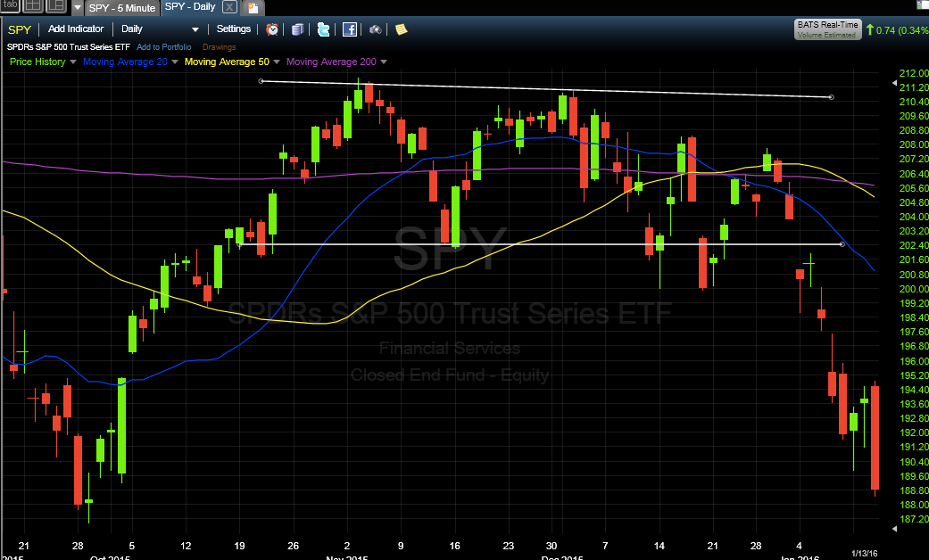Select the split-pane layout icon

tap(55, 6)
